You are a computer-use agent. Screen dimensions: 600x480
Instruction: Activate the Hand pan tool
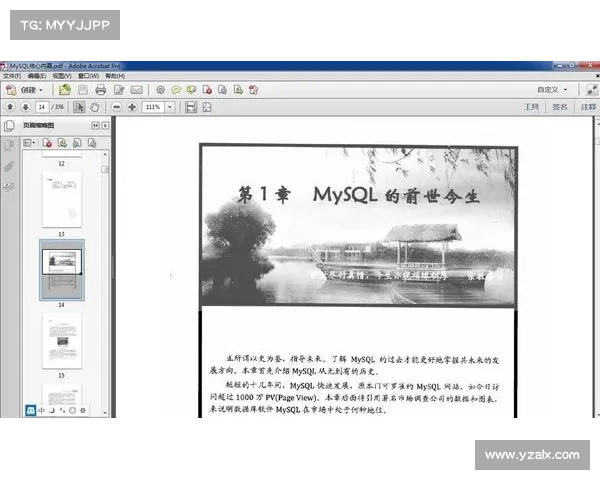[95, 107]
